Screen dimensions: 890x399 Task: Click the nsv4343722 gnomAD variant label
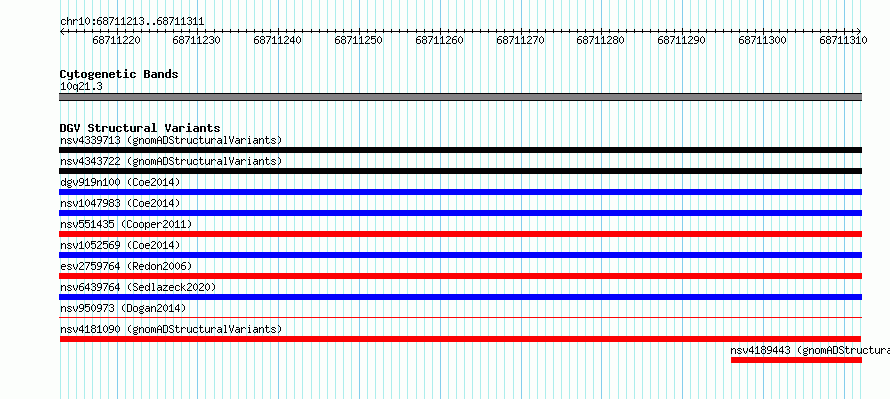(x=171, y=161)
